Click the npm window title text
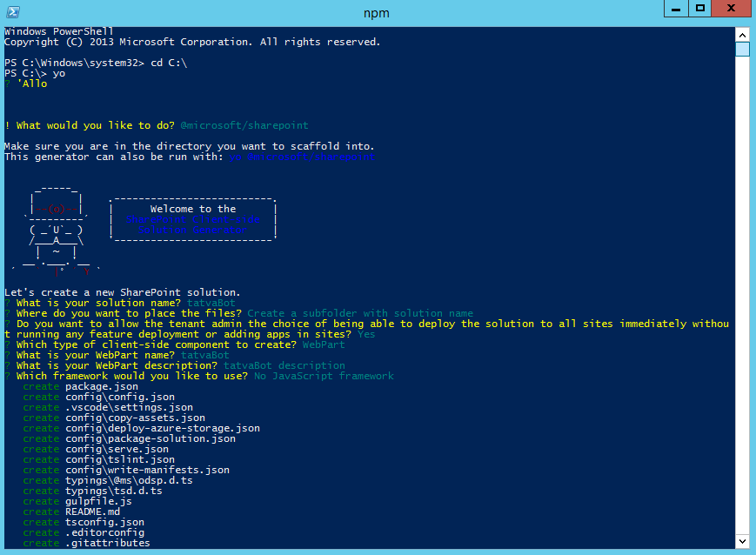The width and height of the screenshot is (756, 555). point(377,13)
